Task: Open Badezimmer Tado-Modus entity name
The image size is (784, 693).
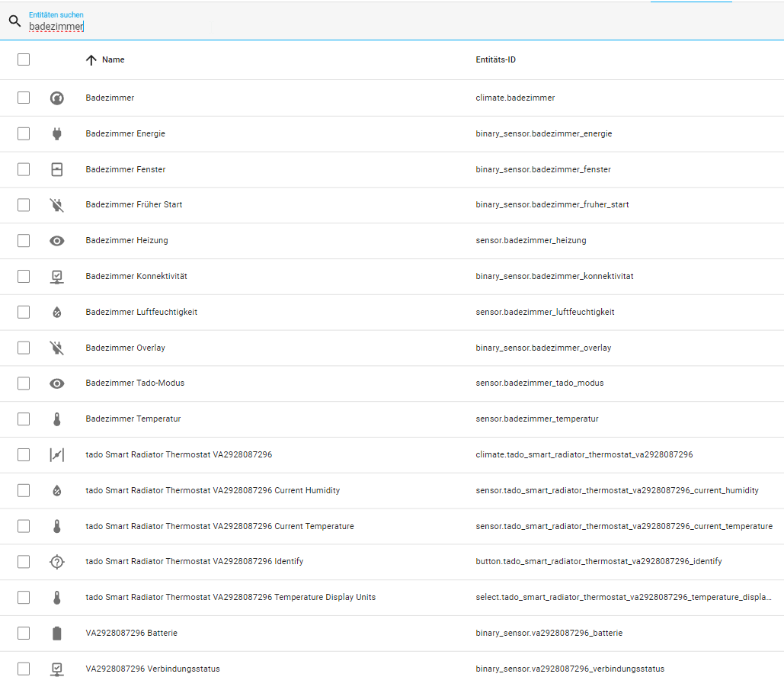Action: pos(135,383)
